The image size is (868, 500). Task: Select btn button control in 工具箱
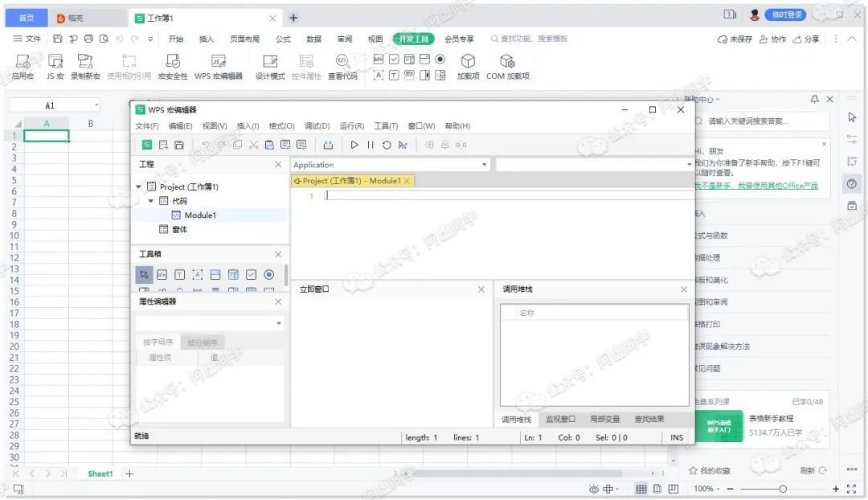point(162,275)
